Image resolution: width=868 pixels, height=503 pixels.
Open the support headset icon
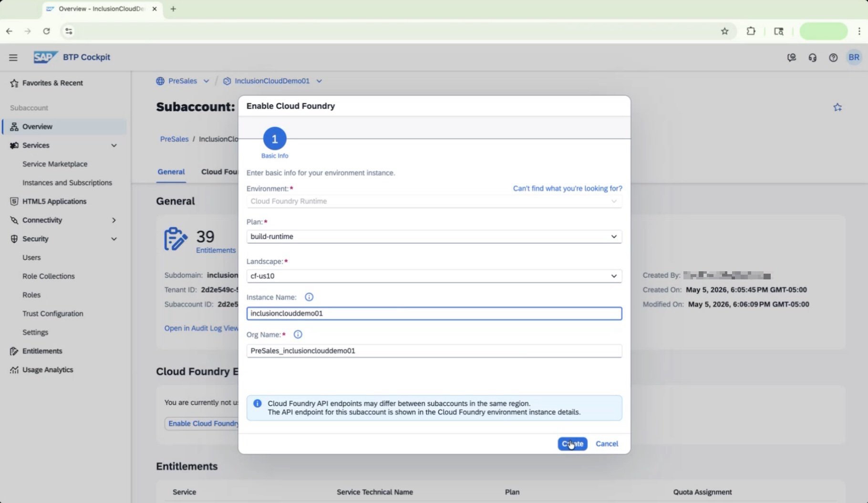(x=813, y=58)
